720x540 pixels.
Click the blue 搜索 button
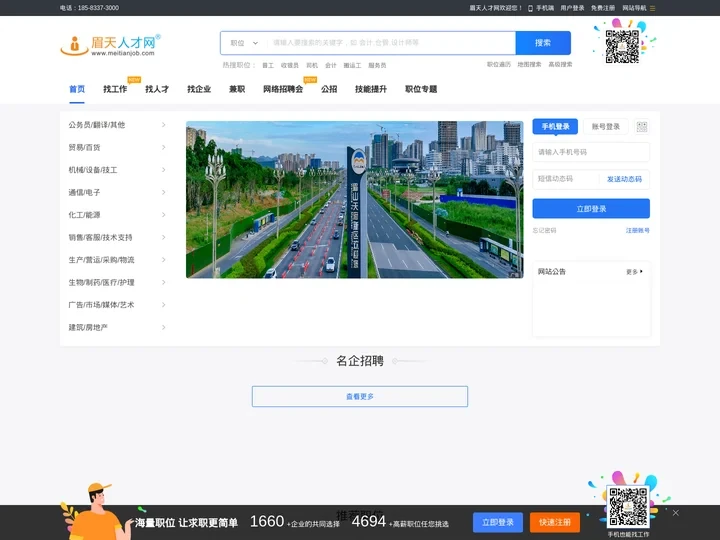pos(543,43)
